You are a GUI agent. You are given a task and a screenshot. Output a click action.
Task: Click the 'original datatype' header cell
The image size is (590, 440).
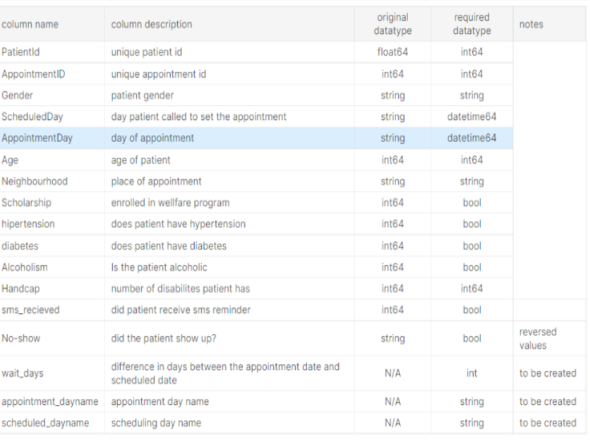click(392, 24)
